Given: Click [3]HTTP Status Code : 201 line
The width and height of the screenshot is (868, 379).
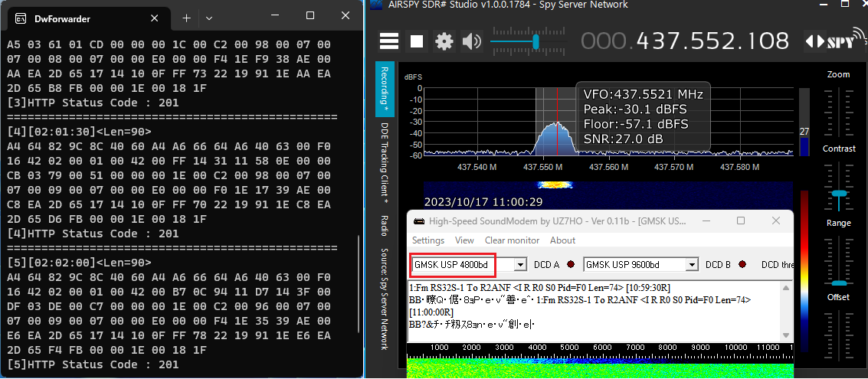Looking at the screenshot, I should (93, 103).
